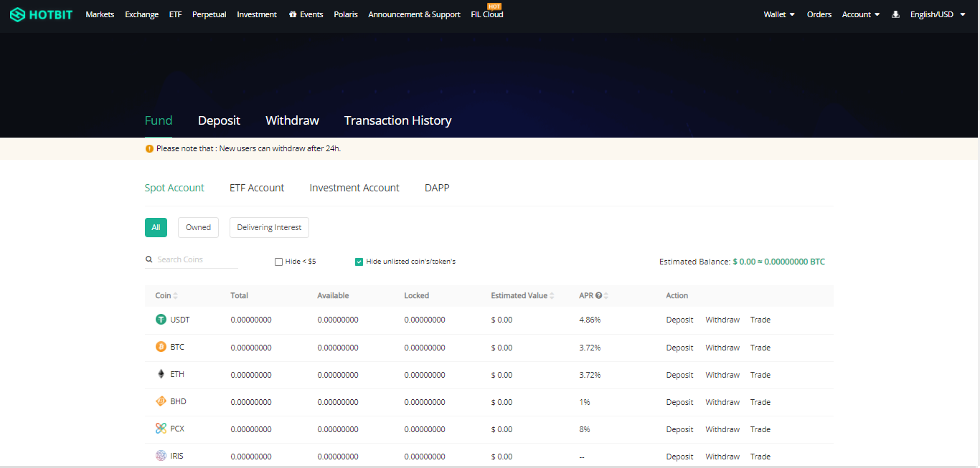980x468 pixels.
Task: Open the Transaction History tab
Action: point(398,120)
